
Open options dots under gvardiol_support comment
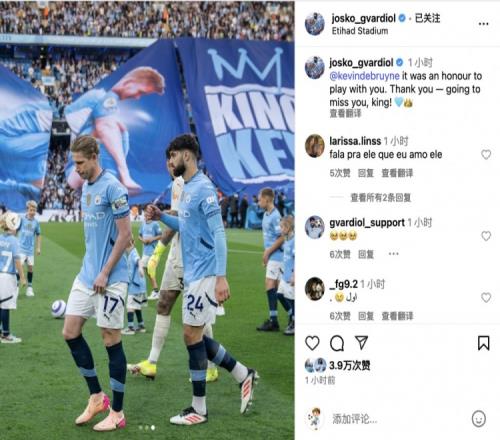(393, 254)
